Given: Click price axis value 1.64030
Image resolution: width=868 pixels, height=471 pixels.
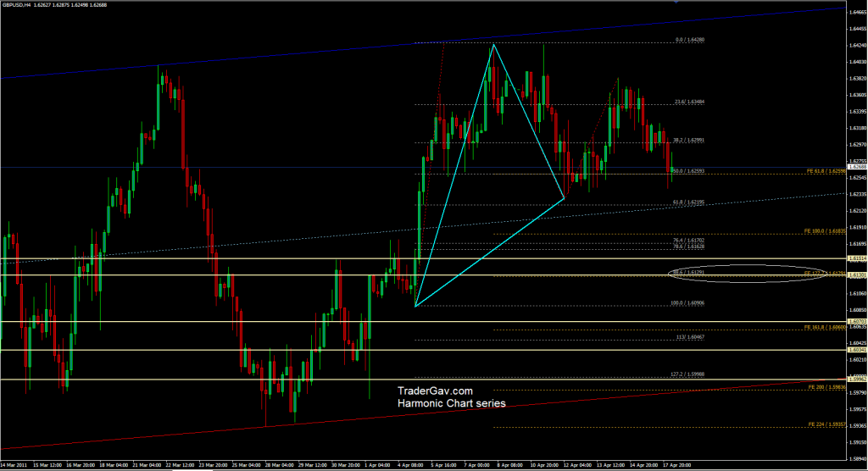Looking at the screenshot, I should (858, 62).
